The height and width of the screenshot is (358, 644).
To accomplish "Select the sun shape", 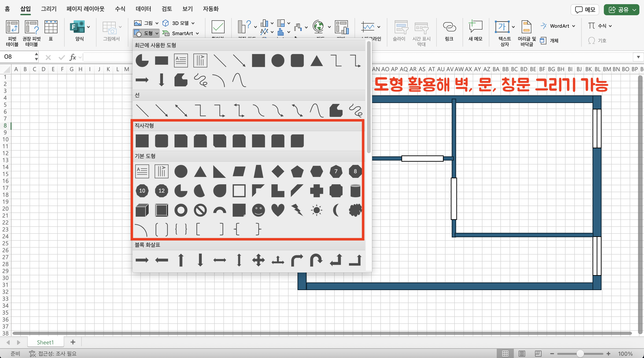I will 316,210.
